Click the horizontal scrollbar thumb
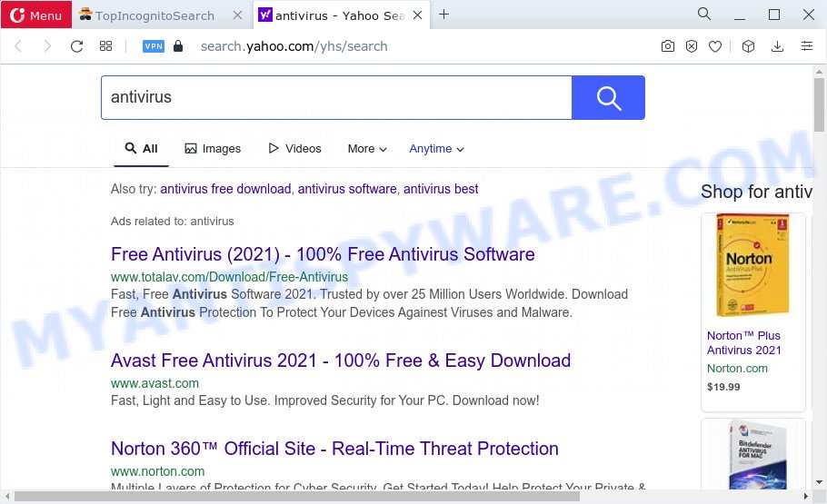This screenshot has width=827, height=504. click(x=297, y=496)
